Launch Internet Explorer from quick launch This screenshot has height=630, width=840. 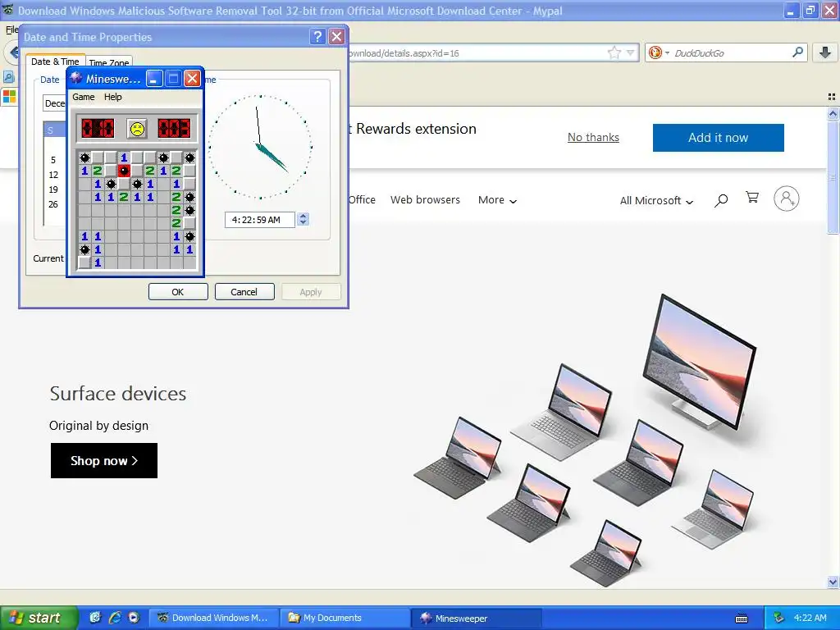114,618
